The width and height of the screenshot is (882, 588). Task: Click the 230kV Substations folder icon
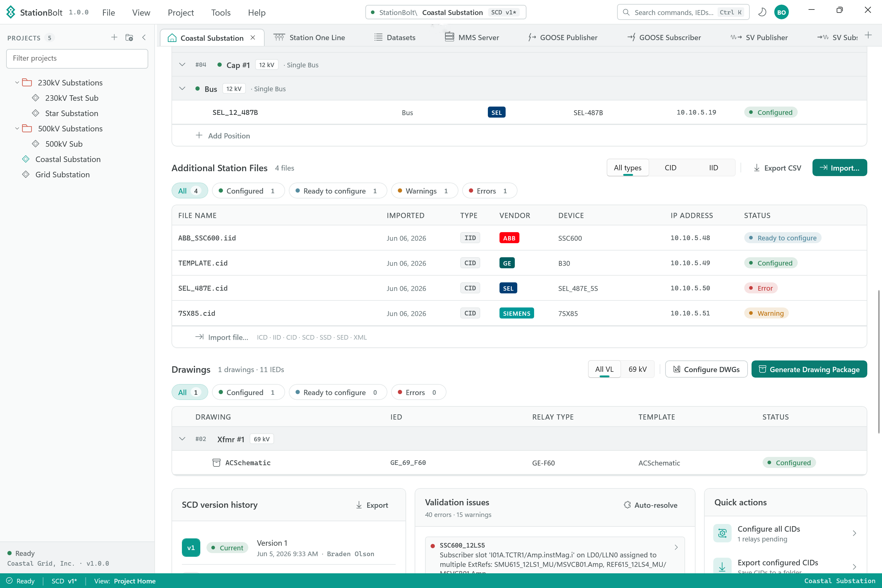27,82
